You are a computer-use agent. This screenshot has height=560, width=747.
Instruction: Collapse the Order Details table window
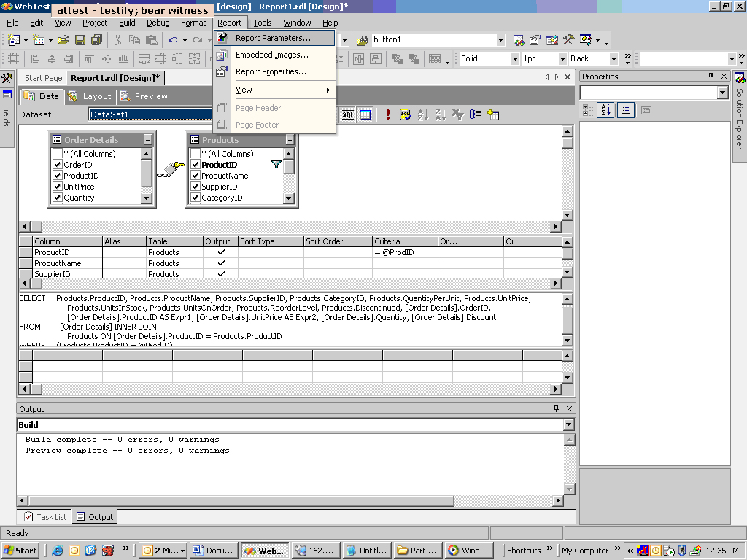[147, 140]
